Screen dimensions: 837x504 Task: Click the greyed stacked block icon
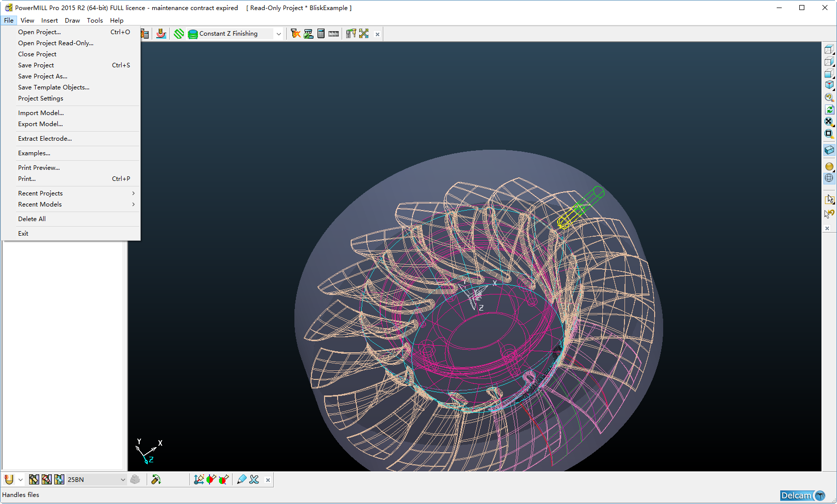(135, 479)
